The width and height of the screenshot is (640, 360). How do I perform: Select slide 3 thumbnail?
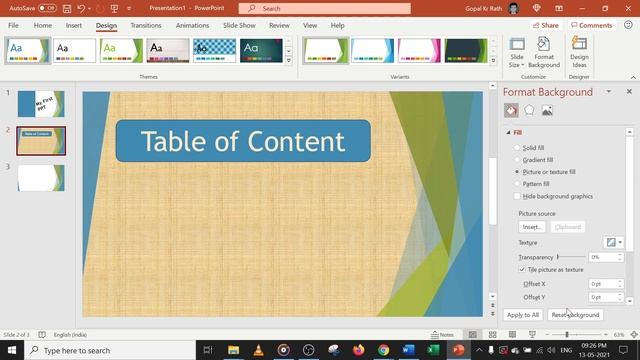(x=41, y=178)
